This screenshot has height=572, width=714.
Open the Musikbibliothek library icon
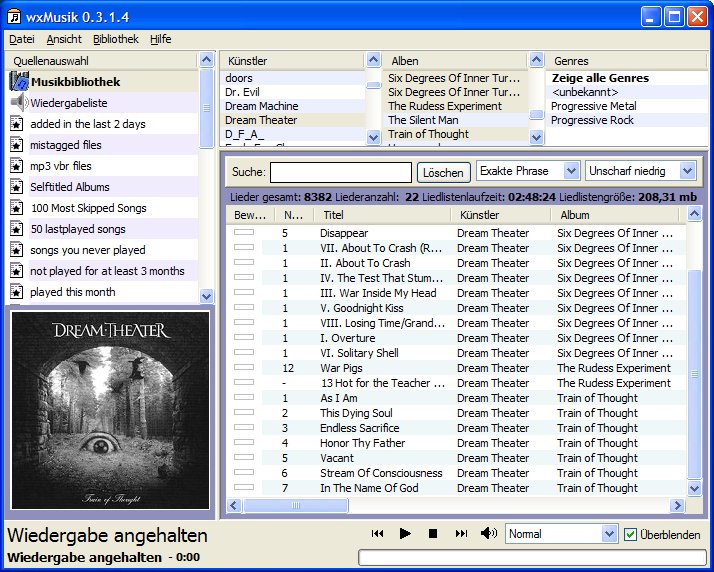point(19,82)
